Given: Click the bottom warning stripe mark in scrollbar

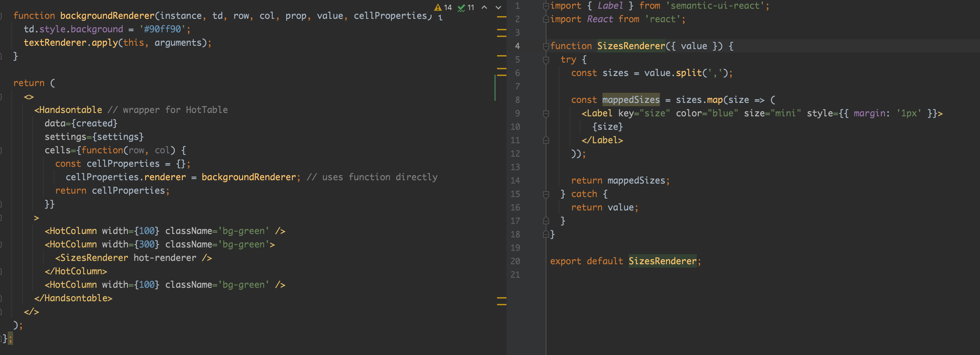Looking at the screenshot, I should pyautogui.click(x=502, y=304).
